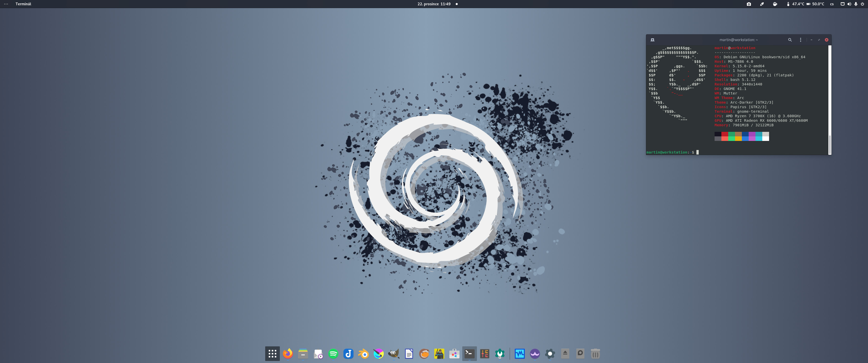
Task: Launch Cyberpunk game icon in dock
Action: (439, 354)
